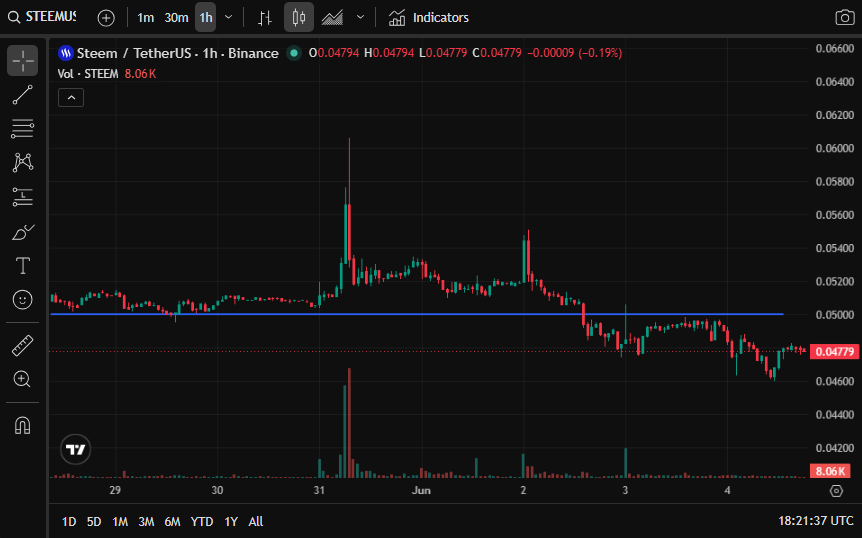Screen dimensions: 862x538
Task: Select the brush drawing tool
Action: tap(23, 232)
